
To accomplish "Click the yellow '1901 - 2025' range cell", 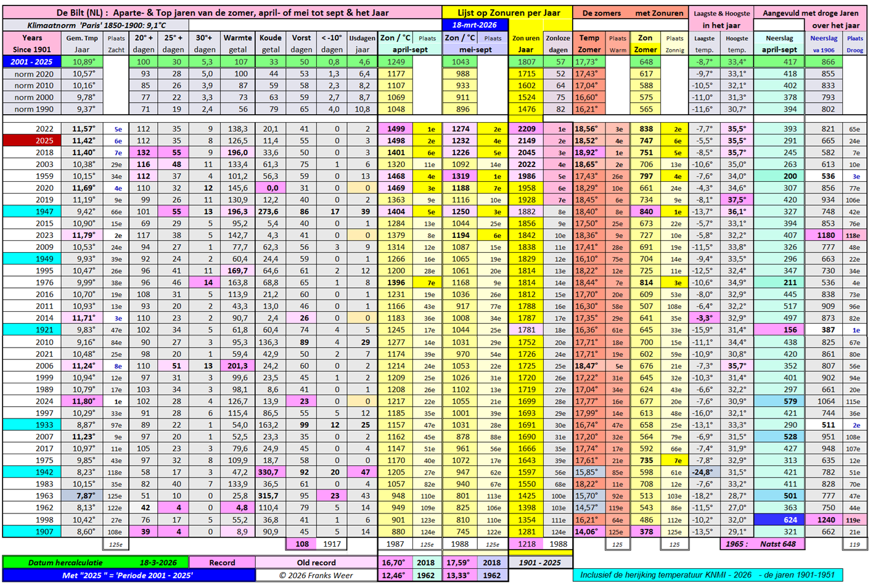I will (x=540, y=563).
